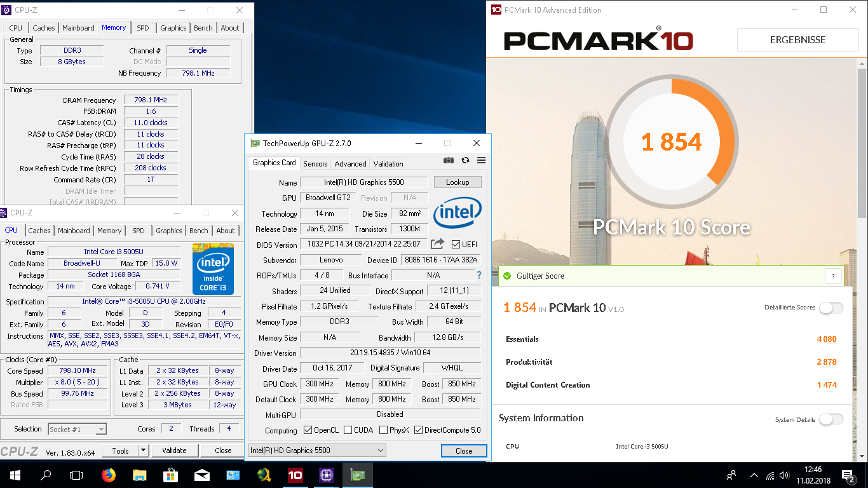Viewport: 868px width, 488px height.
Task: Click the Lookup button in GPU-Z
Action: pos(458,182)
